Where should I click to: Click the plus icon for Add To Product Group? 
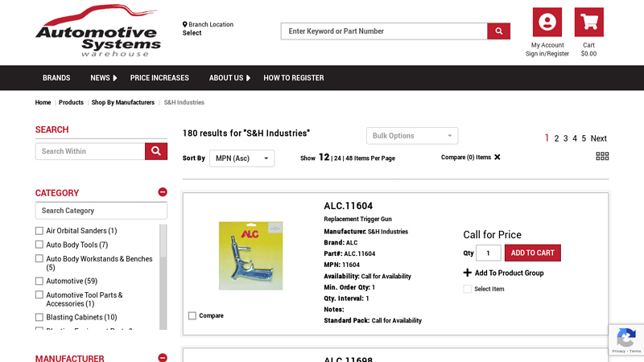click(468, 273)
